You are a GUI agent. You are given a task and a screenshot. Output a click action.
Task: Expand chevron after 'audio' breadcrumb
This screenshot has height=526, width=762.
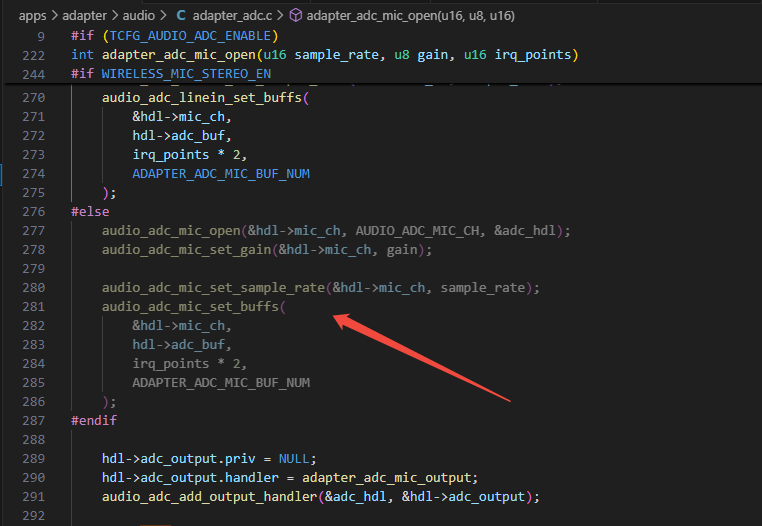click(163, 16)
